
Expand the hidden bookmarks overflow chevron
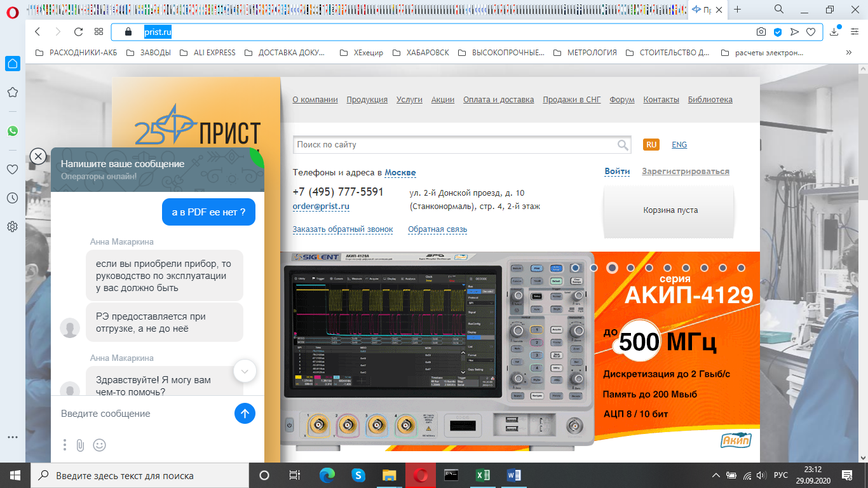[x=848, y=53]
